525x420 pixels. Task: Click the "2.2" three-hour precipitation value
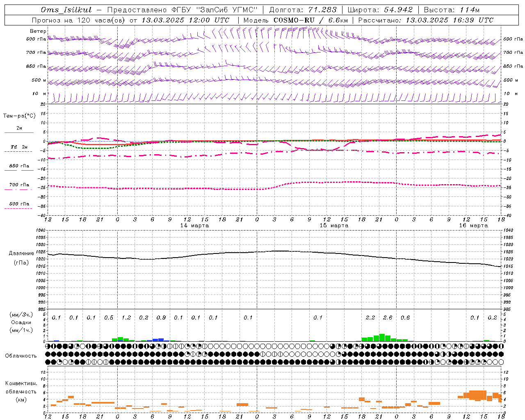tap(370, 317)
